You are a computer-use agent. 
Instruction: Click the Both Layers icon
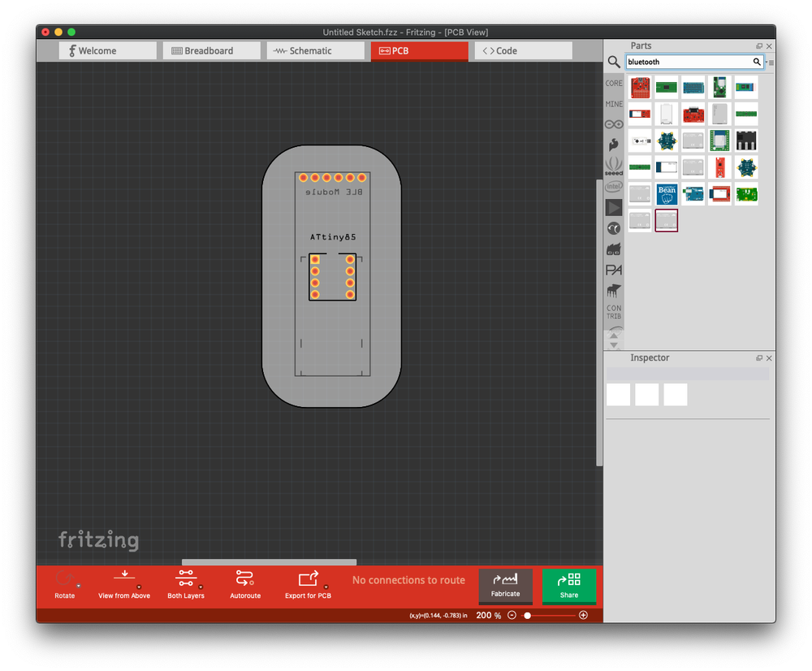pyautogui.click(x=186, y=578)
